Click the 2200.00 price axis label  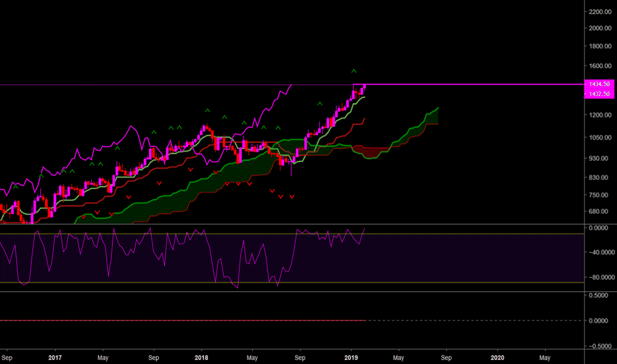[600, 12]
